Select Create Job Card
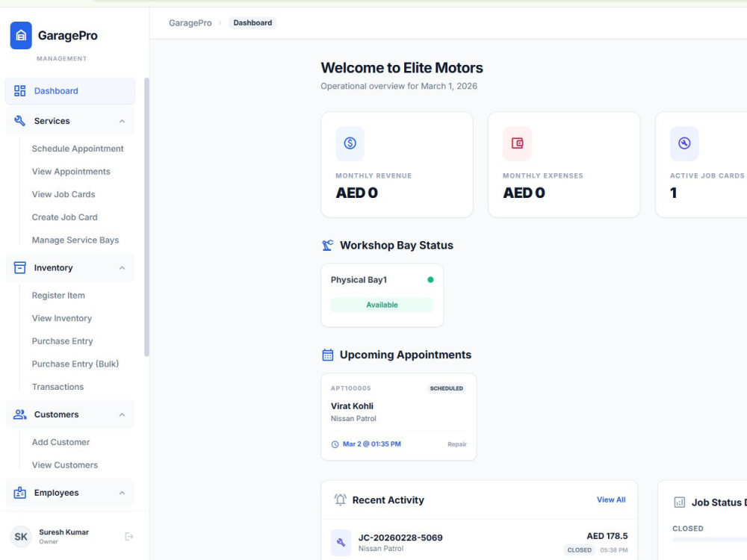747x560 pixels. coord(65,217)
